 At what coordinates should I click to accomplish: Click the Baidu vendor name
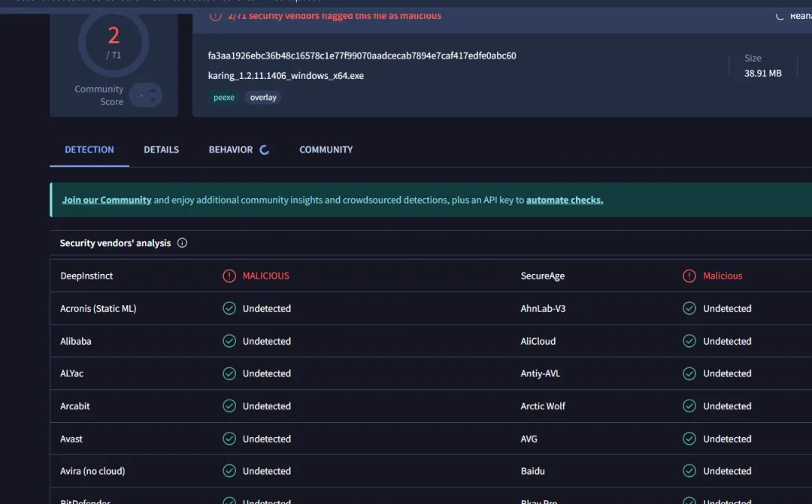tap(532, 471)
